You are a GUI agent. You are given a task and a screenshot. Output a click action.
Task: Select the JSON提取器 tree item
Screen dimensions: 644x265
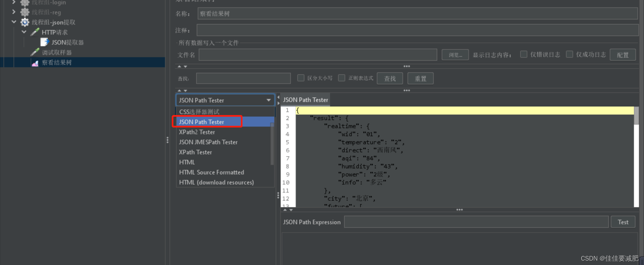[x=68, y=42]
